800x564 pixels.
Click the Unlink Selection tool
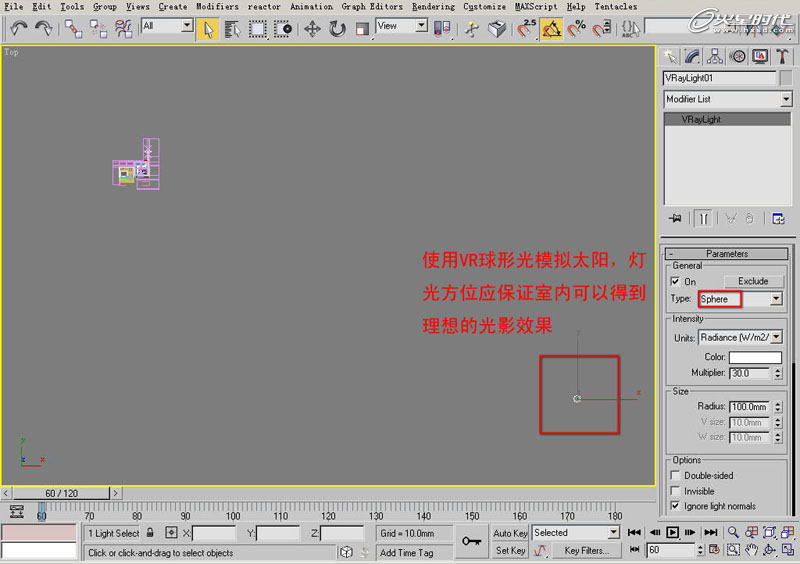(98, 29)
